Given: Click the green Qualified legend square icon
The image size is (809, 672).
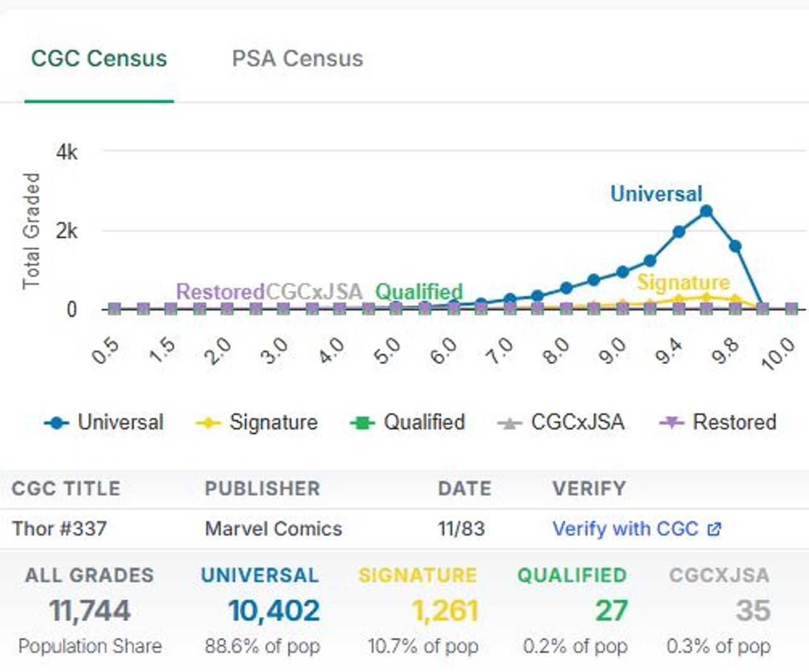Looking at the screenshot, I should point(362,423).
